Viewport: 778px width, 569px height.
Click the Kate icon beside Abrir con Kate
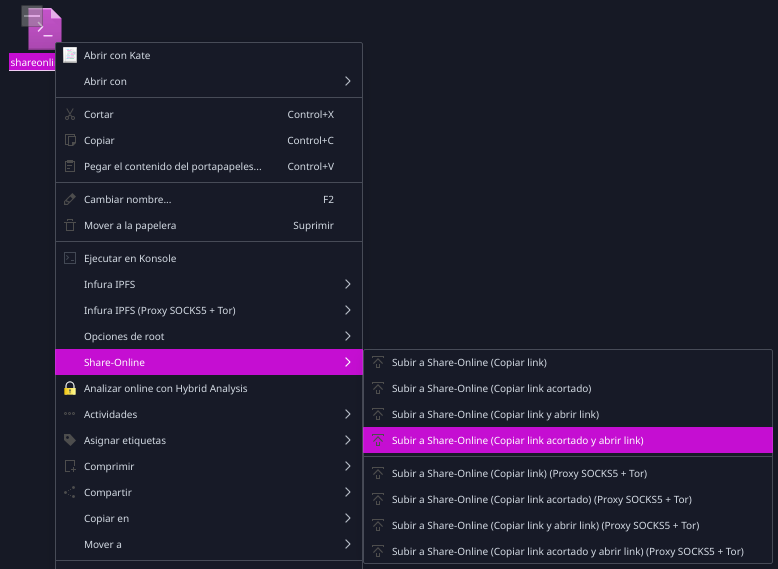70,55
